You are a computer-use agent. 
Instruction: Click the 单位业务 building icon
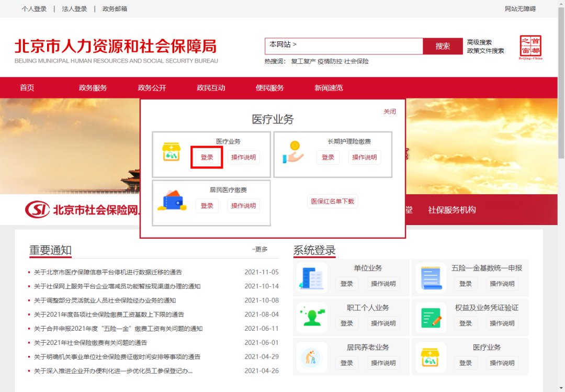tap(312, 278)
